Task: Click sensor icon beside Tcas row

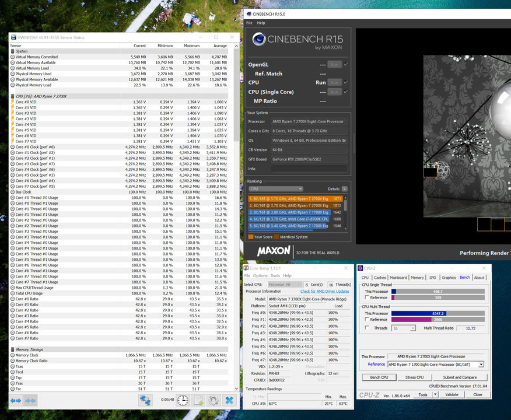Action: (13, 366)
